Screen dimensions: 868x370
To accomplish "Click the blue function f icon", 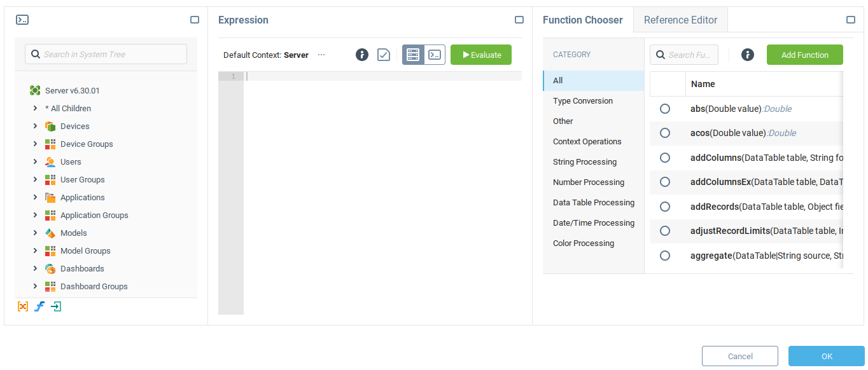I will (x=39, y=306).
